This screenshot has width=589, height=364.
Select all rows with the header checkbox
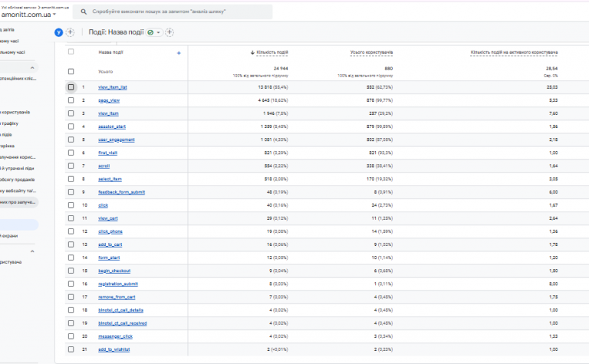point(71,52)
